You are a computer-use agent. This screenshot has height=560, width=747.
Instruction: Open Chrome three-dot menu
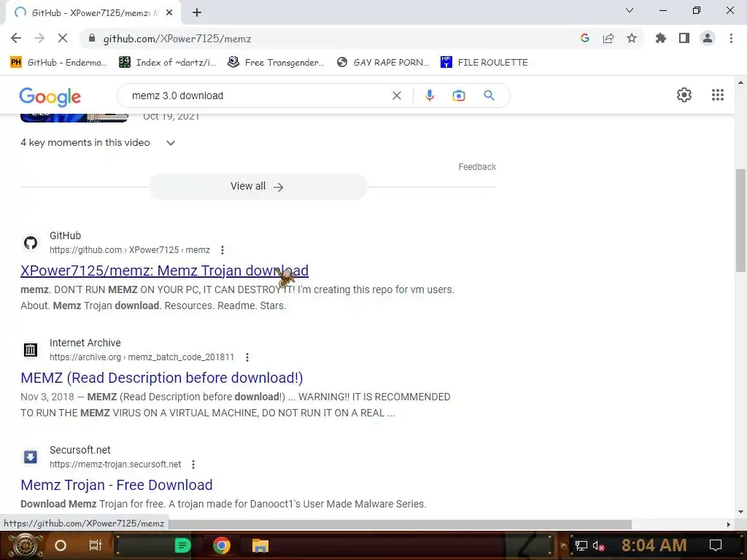pos(731,38)
